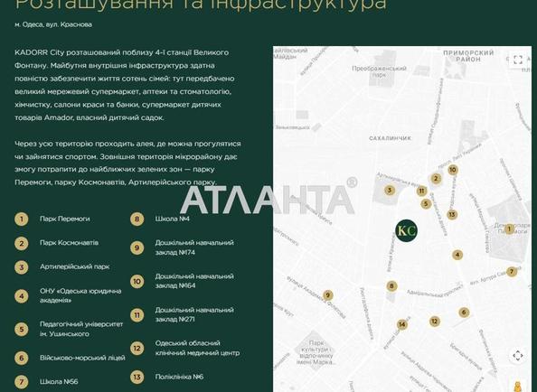The width and height of the screenshot is (537, 392).
Task: Select map marker 10 on the map
Action: click(453, 169)
